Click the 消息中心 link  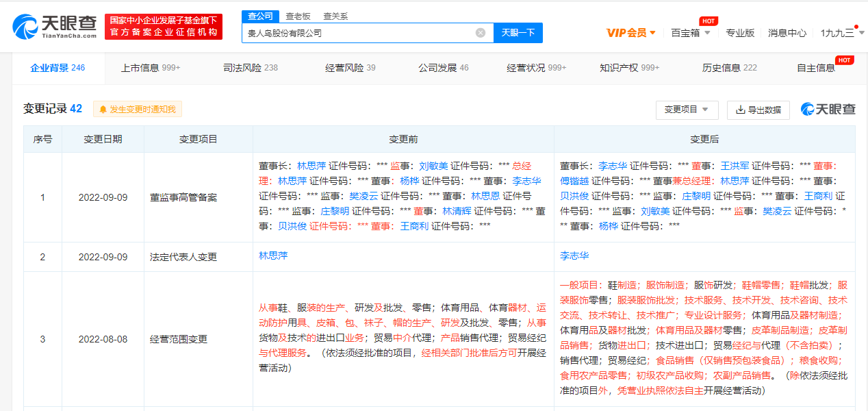[787, 32]
